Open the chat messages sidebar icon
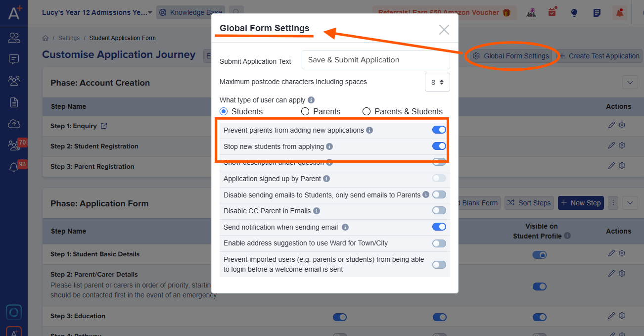 [x=13, y=59]
